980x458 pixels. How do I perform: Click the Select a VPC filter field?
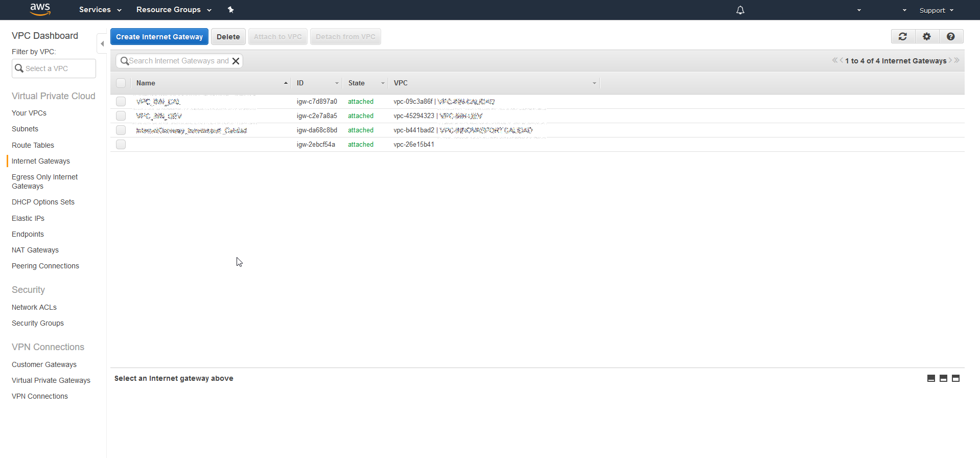point(54,68)
